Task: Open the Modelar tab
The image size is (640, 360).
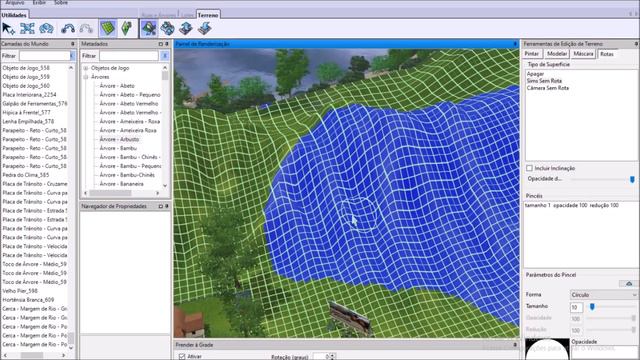Action: click(557, 54)
